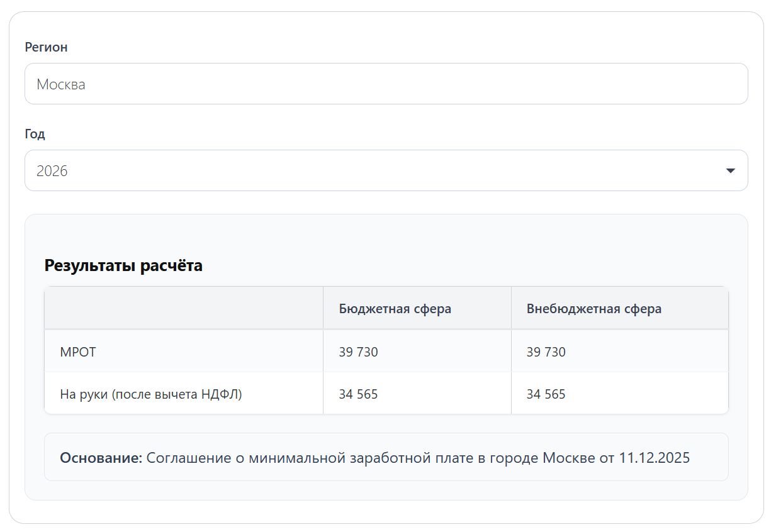Click the Регион field label
The image size is (776, 532).
click(x=46, y=47)
